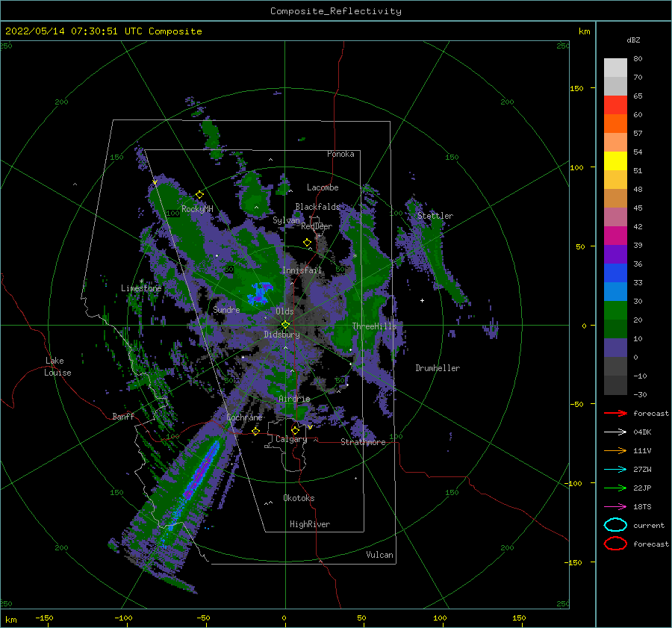This screenshot has height=628, width=672.
Task: Click the Limestone label on map
Action: click(141, 288)
